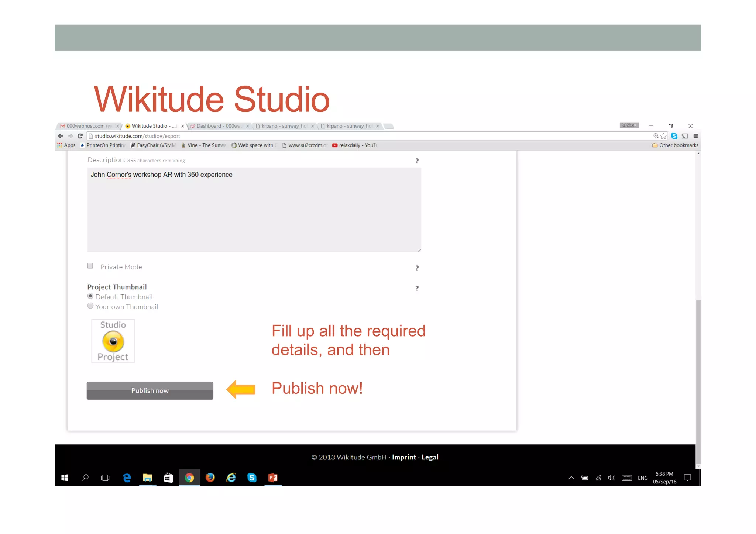This screenshot has width=756, height=534.
Task: Click the Cast icon in Chrome toolbar
Action: tap(685, 136)
